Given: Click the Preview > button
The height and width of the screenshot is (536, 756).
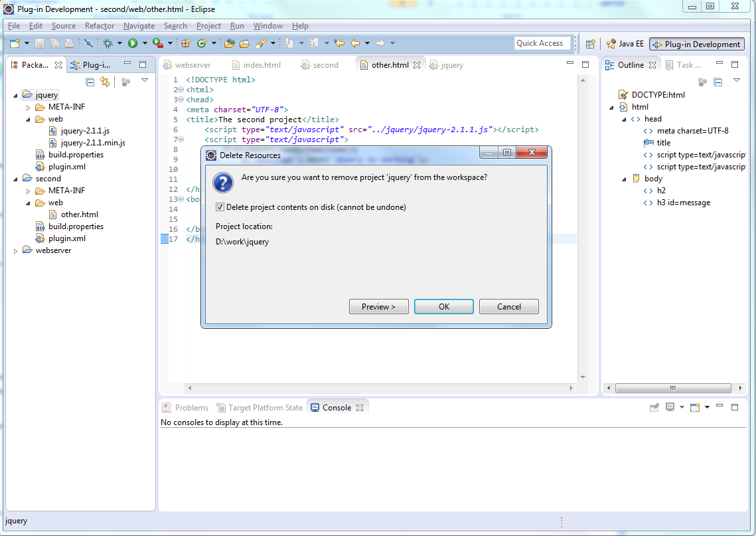Looking at the screenshot, I should [378, 307].
